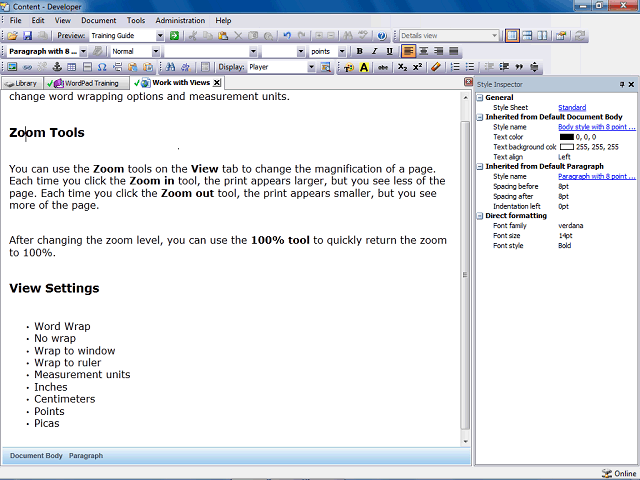
Task: Switch to horizontal split layout
Action: coord(527,36)
